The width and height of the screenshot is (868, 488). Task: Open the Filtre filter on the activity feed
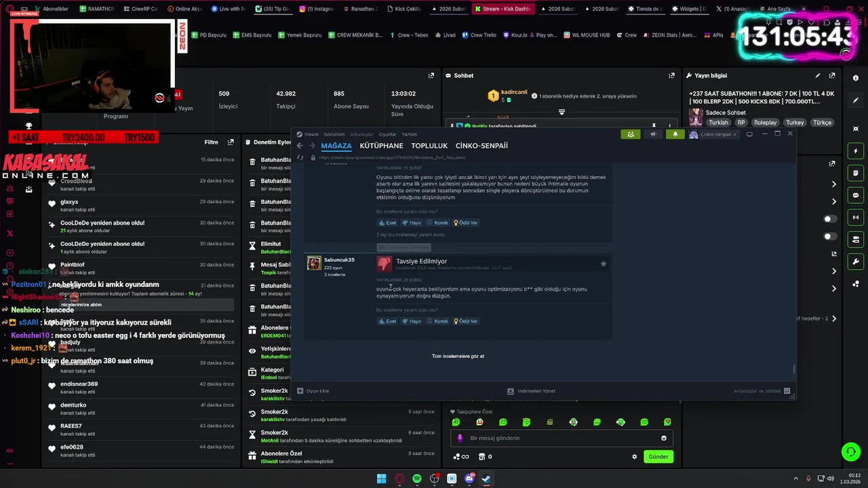211,142
